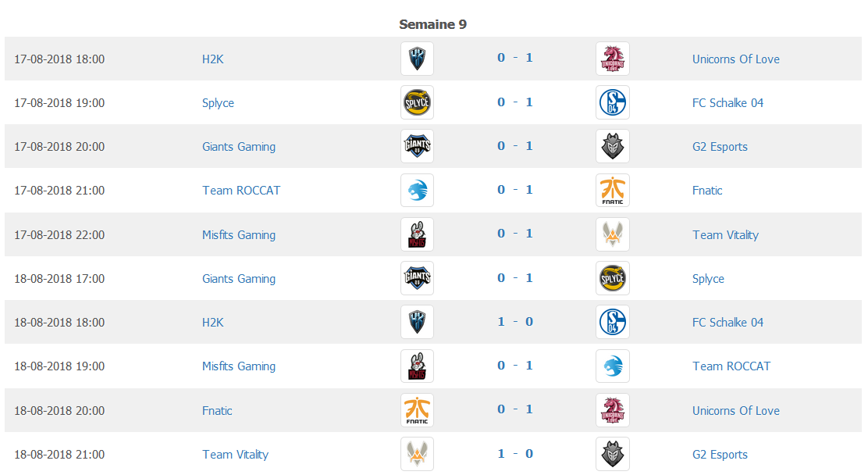Open the 1 - 0 score for H2K vs Schalke
Screen dimensions: 868x475
tap(515, 321)
